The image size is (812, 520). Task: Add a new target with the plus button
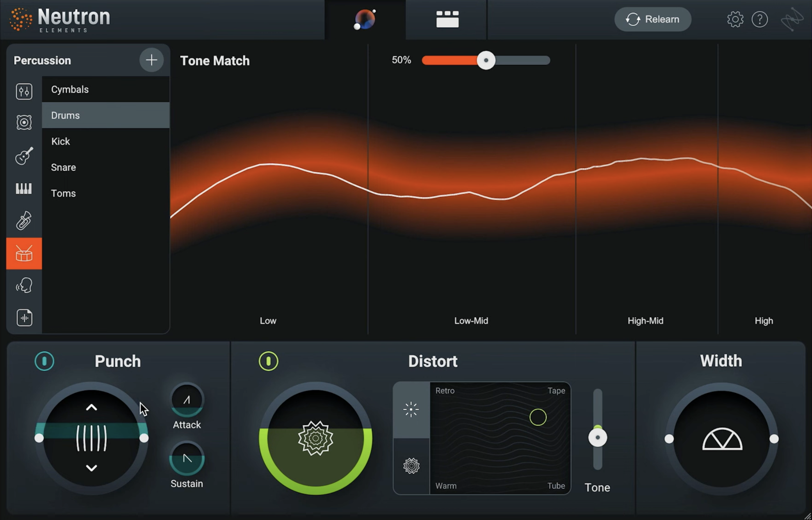pos(151,60)
